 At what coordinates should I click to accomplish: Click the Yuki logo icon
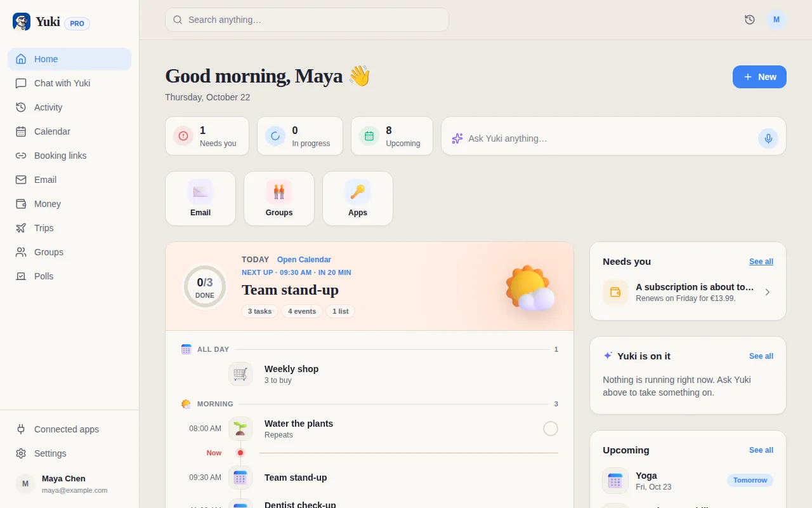tap(22, 22)
